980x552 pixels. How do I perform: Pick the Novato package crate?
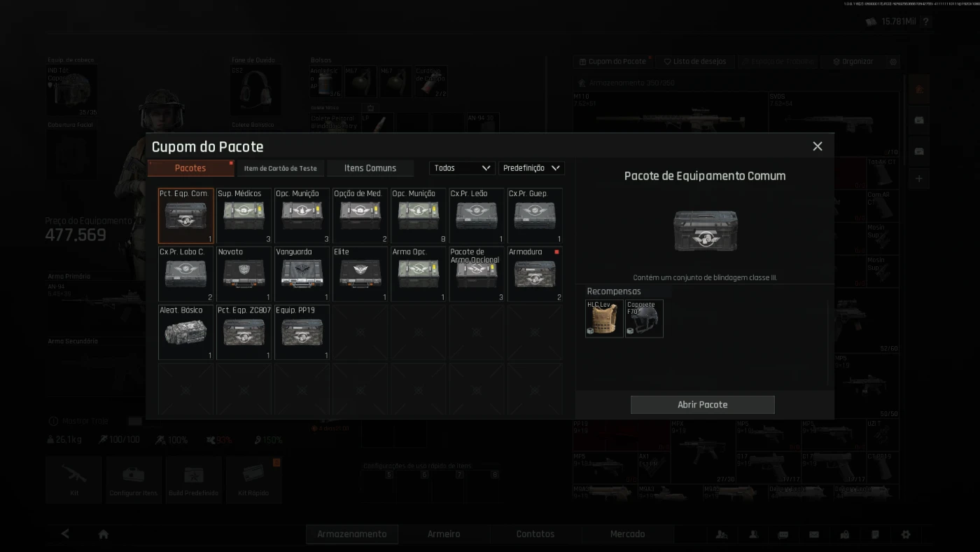(244, 274)
